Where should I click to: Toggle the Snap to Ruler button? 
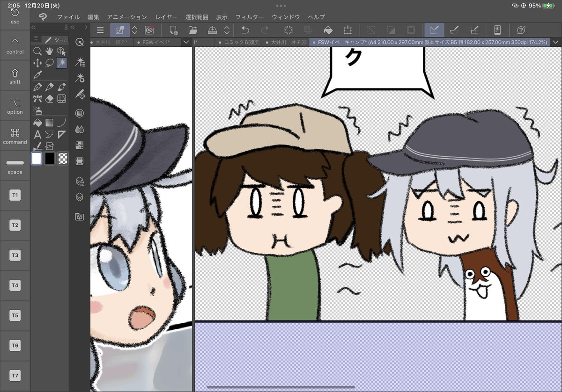pos(434,30)
